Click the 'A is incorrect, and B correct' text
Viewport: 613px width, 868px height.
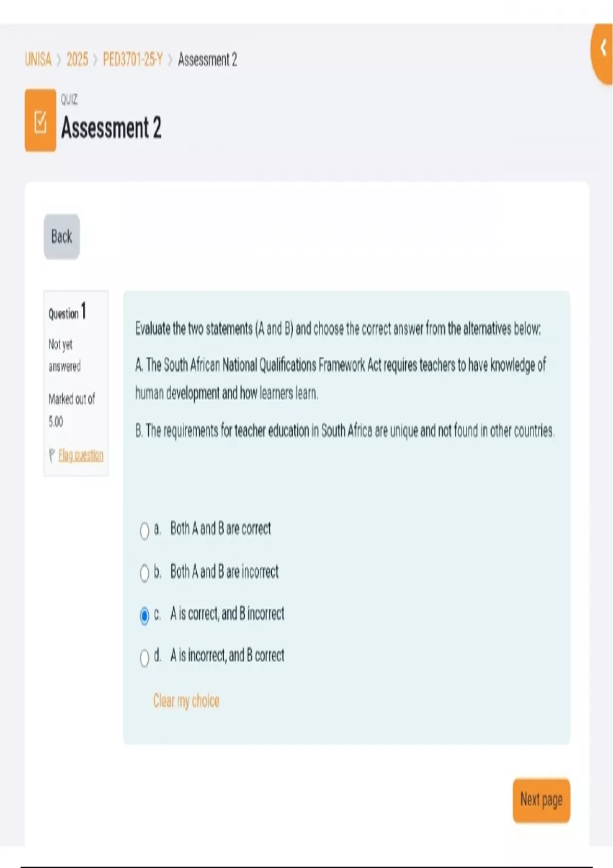(227, 655)
